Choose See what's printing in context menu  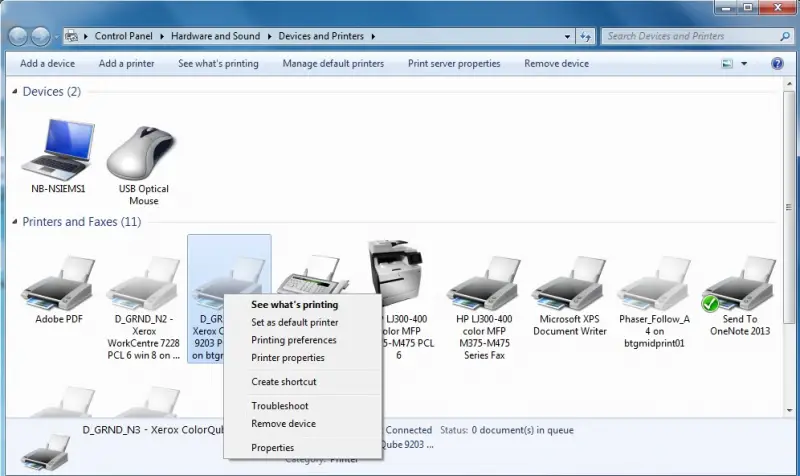[294, 305]
